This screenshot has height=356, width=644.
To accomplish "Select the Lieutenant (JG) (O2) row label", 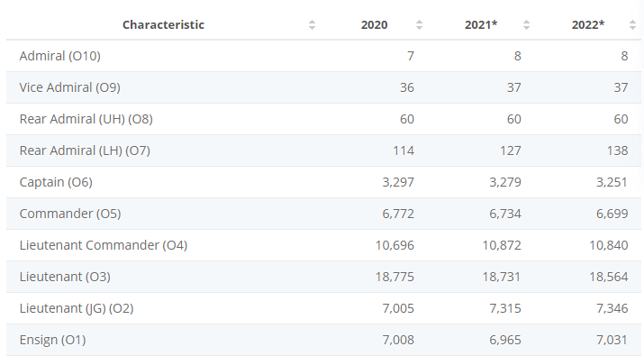I will click(x=77, y=308).
